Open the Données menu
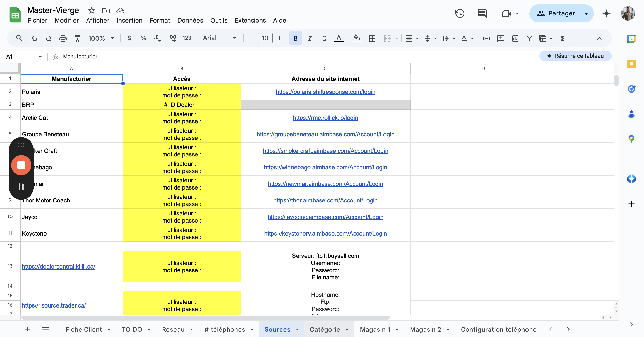Image resolution: width=644 pixels, height=337 pixels. 190,21
